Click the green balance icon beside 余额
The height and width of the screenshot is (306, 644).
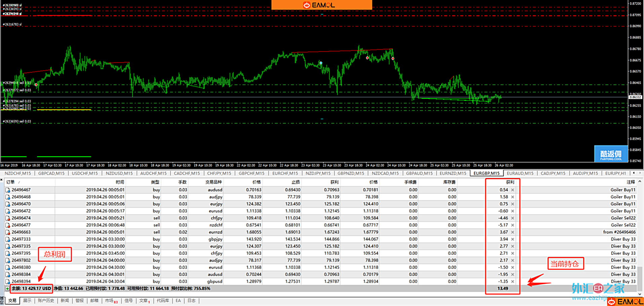7,289
